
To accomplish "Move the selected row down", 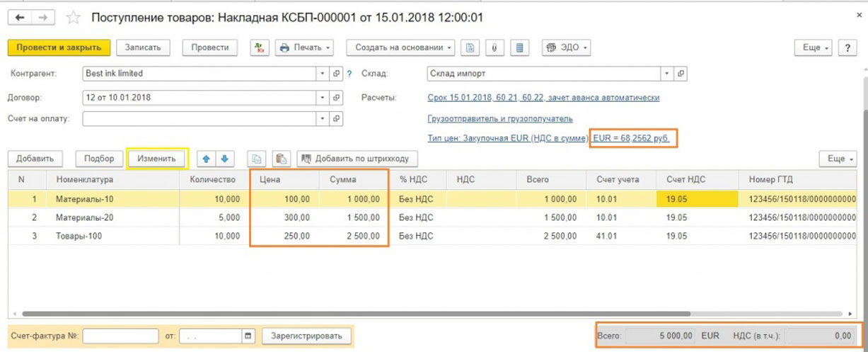I will (224, 159).
